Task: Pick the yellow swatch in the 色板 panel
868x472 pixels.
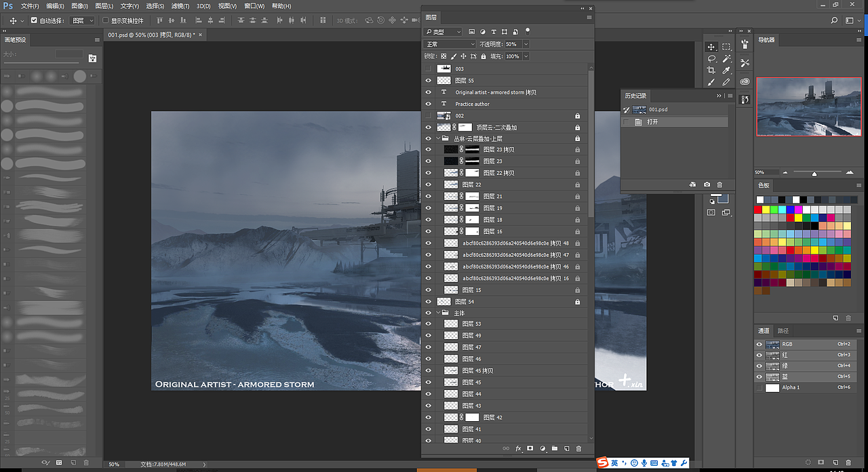Action: point(766,210)
